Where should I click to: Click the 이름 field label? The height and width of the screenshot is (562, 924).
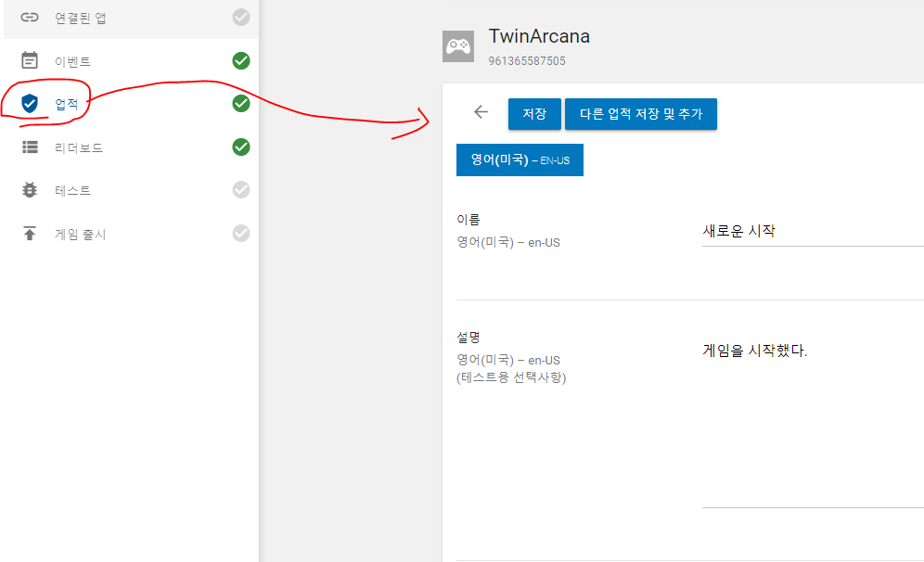[x=468, y=220]
